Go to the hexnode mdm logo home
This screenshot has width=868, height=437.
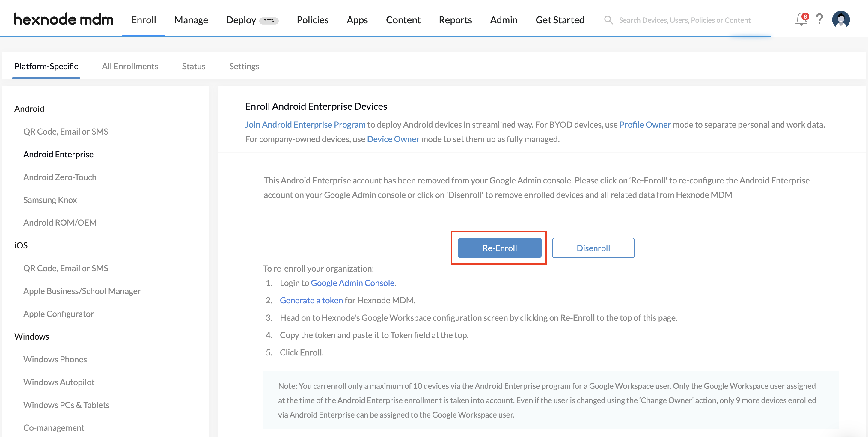coord(64,19)
